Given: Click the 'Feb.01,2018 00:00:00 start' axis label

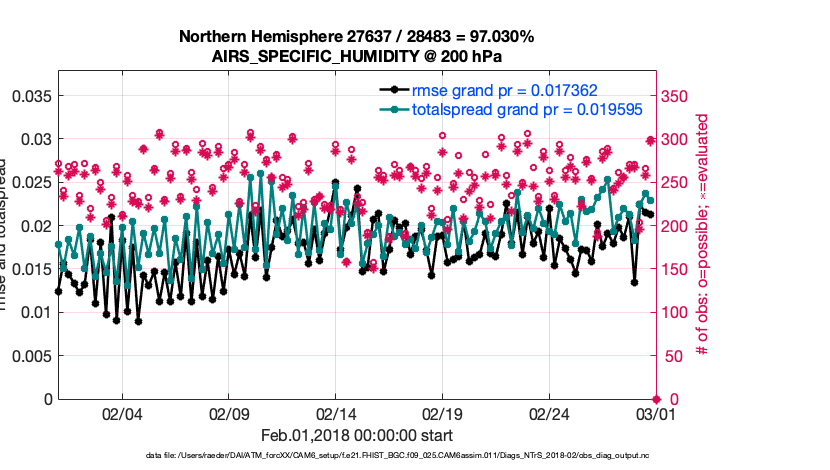Looking at the screenshot, I should (356, 435).
